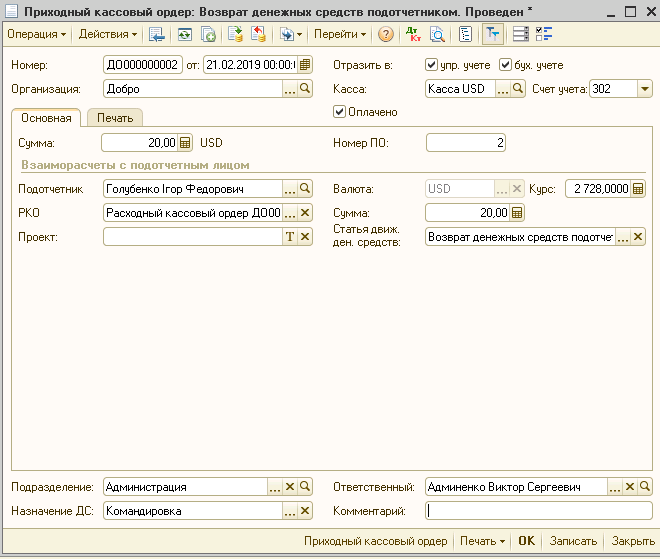Toggle the упр. учете checkbox
The width and height of the screenshot is (660, 559).
(x=432, y=65)
